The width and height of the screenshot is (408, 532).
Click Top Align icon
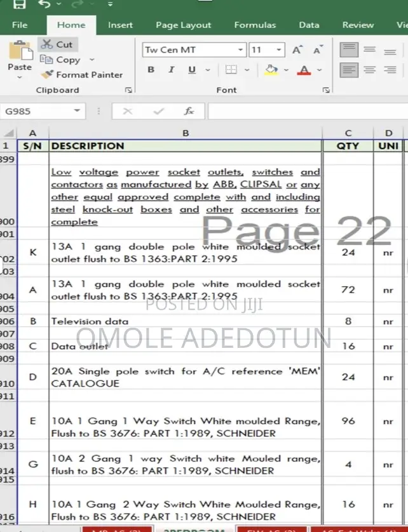tap(349, 50)
